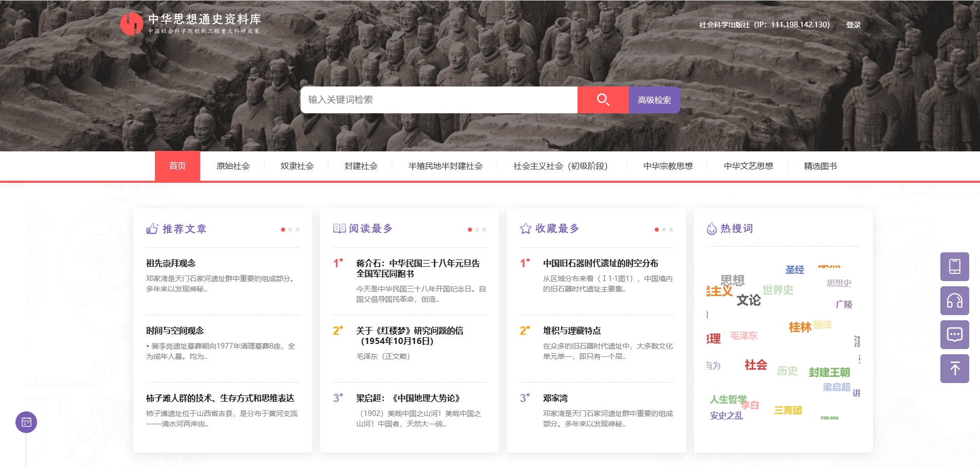This screenshot has height=467, width=980.
Task: Select second carousel dot in 收藏最多 card
Action: pyautogui.click(x=664, y=230)
